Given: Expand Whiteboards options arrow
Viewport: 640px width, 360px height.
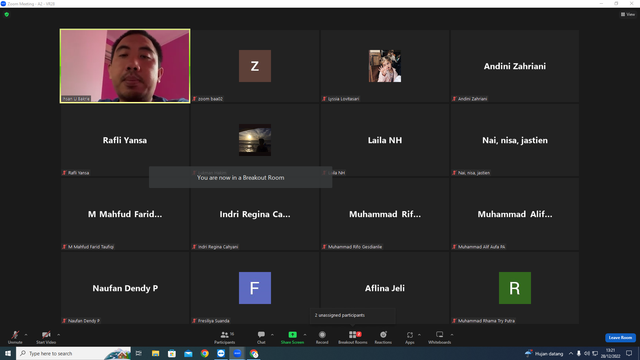Looking at the screenshot, I should 452,335.
